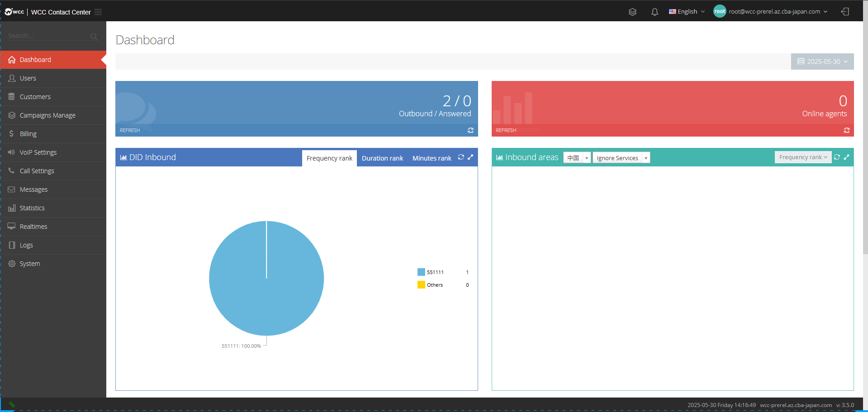The image size is (868, 412).
Task: Click the blue 551111 legend swatch
Action: point(421,272)
